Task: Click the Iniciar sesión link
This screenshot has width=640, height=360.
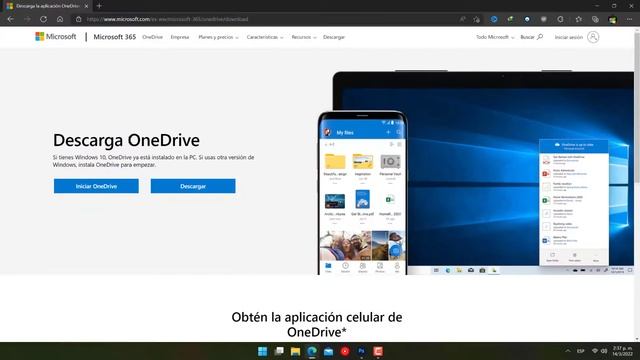Action: (x=569, y=37)
